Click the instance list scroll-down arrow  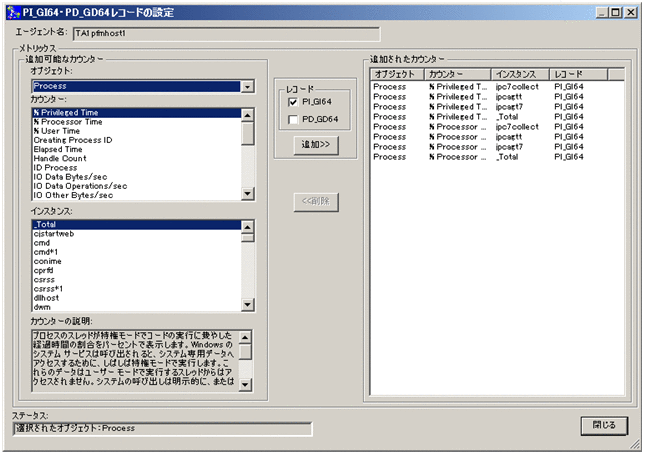click(247, 305)
